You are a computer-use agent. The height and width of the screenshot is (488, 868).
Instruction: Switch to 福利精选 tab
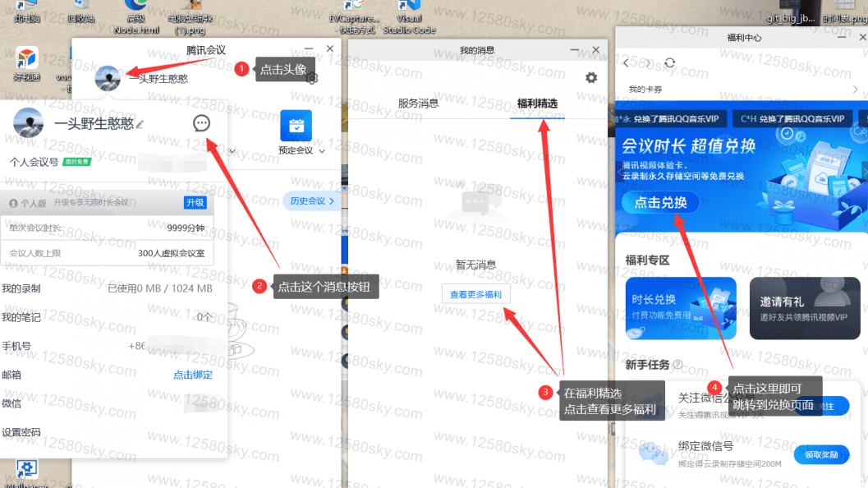(x=537, y=104)
